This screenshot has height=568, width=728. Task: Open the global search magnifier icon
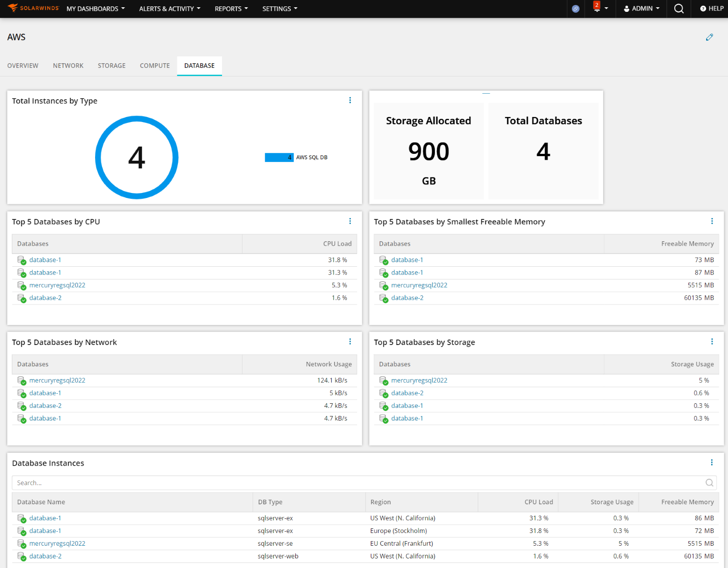(679, 9)
